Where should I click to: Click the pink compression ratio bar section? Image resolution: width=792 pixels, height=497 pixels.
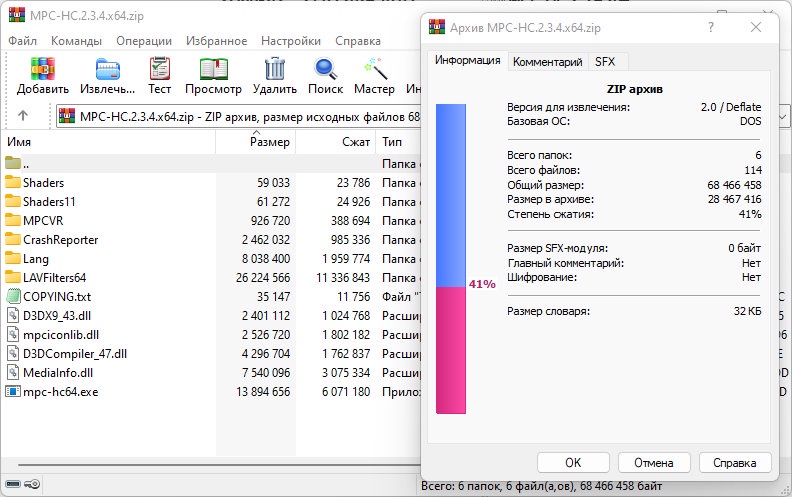click(x=451, y=350)
